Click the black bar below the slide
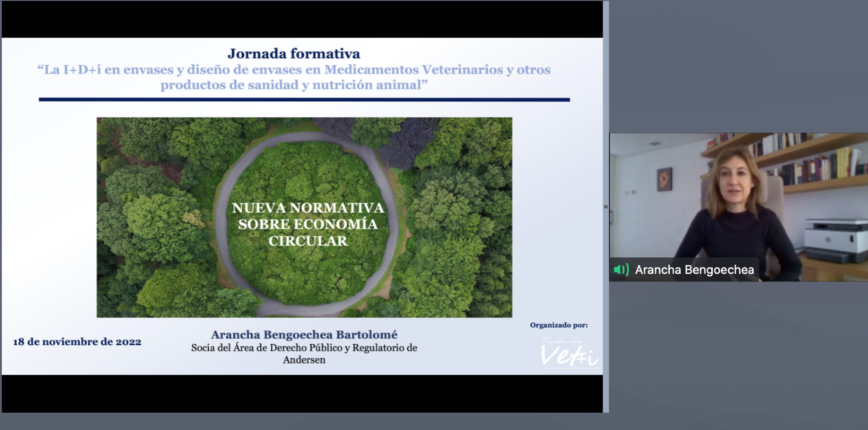 pyautogui.click(x=302, y=393)
